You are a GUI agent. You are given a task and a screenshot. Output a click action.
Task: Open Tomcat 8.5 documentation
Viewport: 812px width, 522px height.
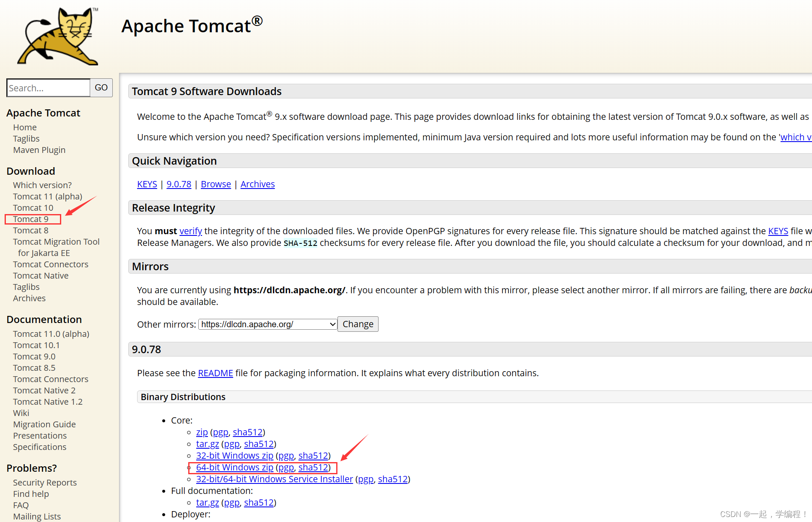[34, 367]
